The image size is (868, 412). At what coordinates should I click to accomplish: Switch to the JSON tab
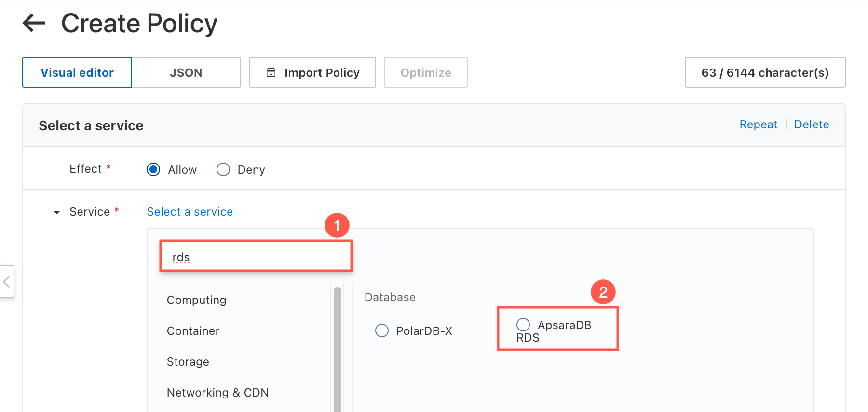coord(186,72)
